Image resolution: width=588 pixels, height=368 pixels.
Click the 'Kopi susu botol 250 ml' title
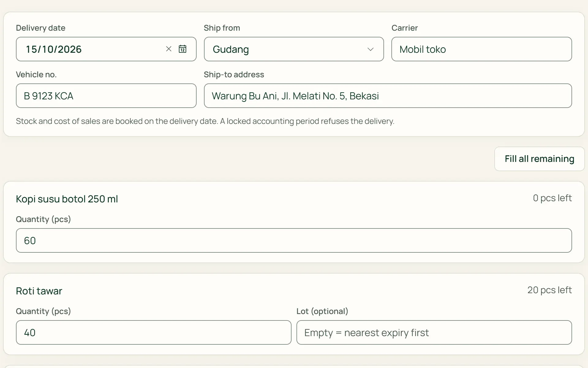(67, 199)
